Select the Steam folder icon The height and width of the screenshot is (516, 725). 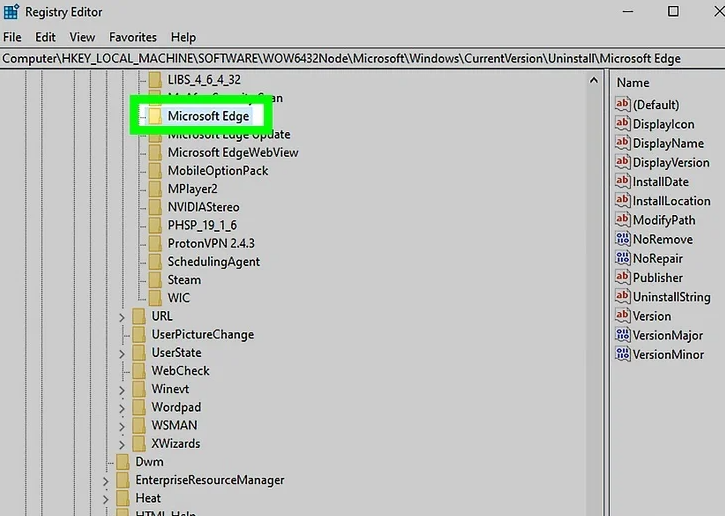[155, 280]
